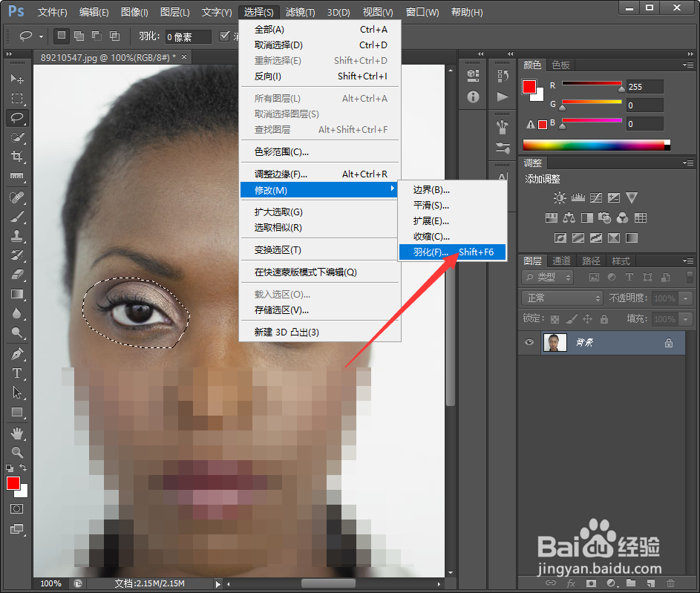Swap foreground and background colors icon
This screenshot has height=593, width=700.
[x=23, y=468]
